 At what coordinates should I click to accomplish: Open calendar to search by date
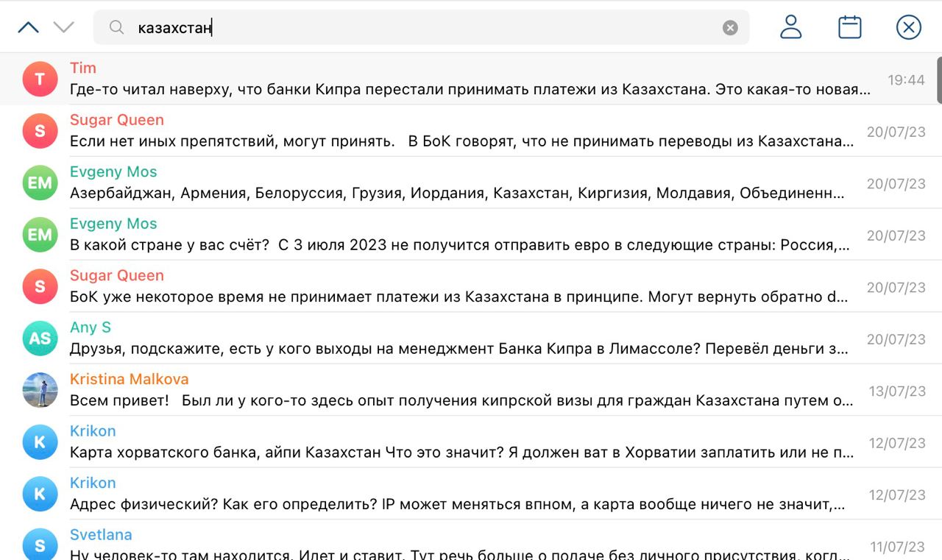[x=849, y=27]
